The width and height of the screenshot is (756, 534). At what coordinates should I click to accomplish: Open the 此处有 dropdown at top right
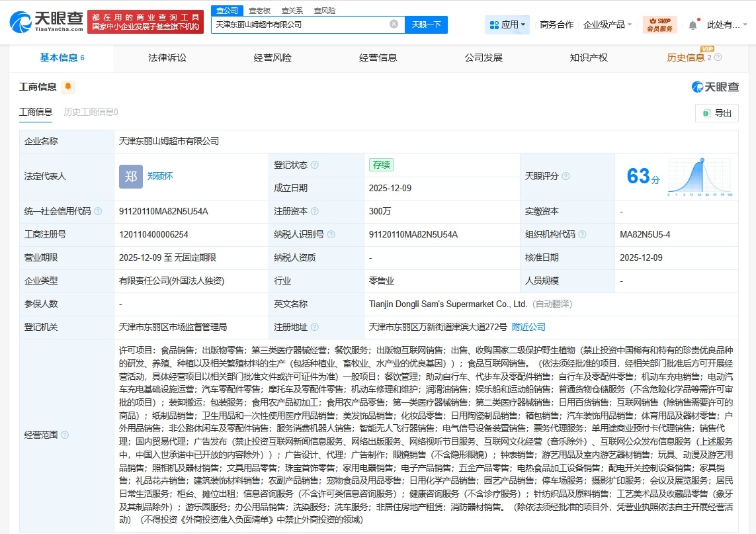tap(726, 24)
